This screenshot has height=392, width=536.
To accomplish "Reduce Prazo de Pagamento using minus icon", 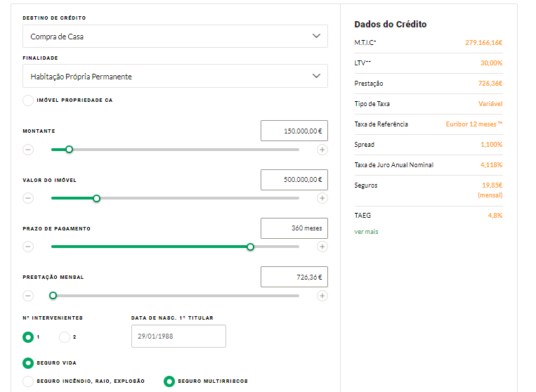I will pos(28,247).
